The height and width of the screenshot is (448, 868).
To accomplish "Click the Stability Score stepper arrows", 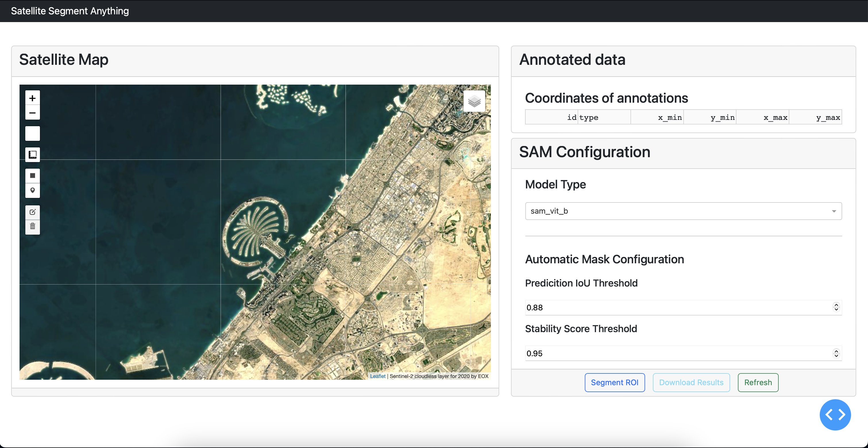I will click(x=836, y=353).
